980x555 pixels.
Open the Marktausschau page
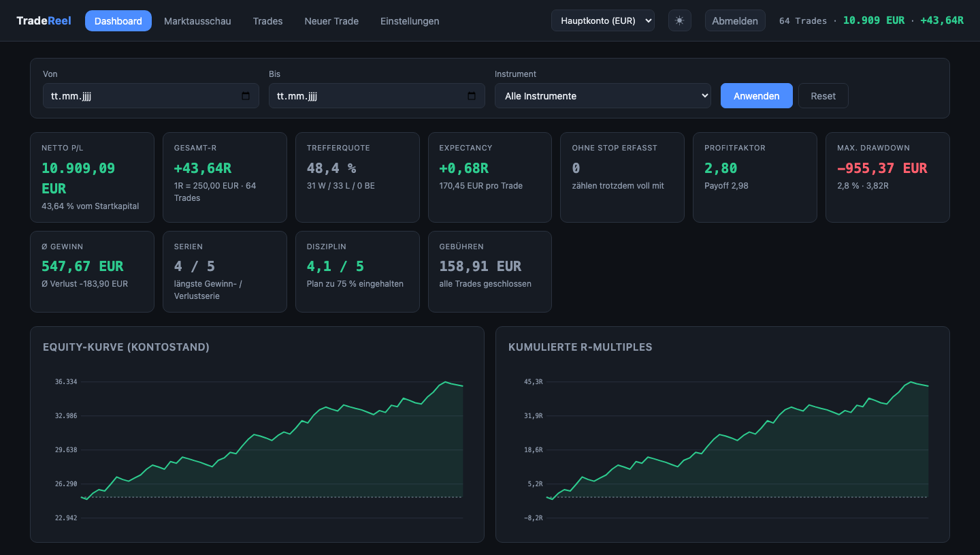coord(197,20)
